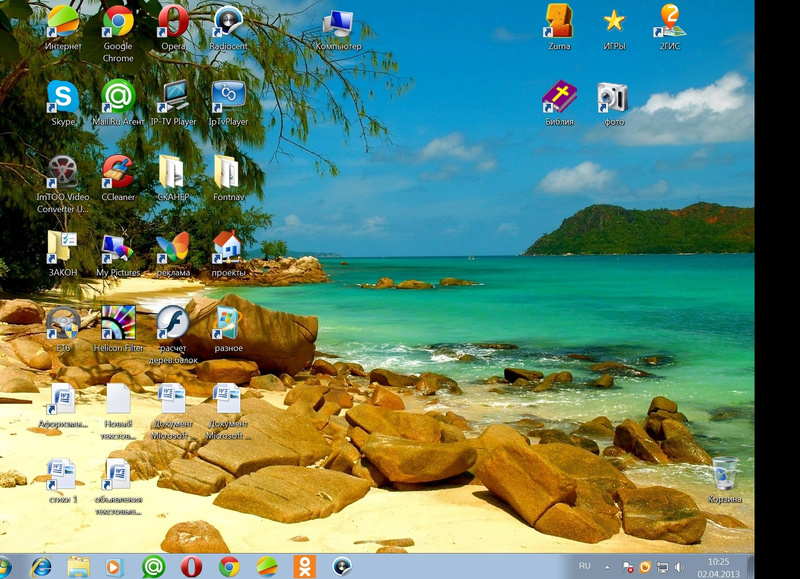The width and height of the screenshot is (800, 579).
Task: Select the Helicon Filter icon
Action: tap(119, 323)
